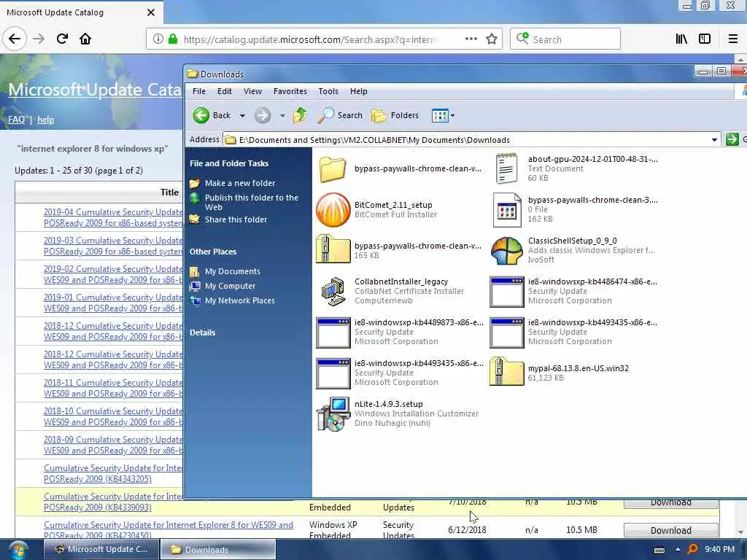
Task: Toggle the Firefox sidebar icon
Action: [x=704, y=39]
